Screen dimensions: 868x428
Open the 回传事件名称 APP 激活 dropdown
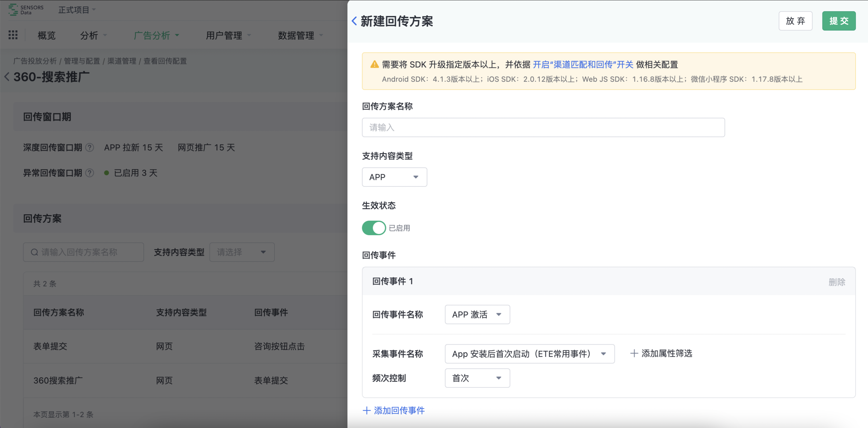click(x=477, y=315)
